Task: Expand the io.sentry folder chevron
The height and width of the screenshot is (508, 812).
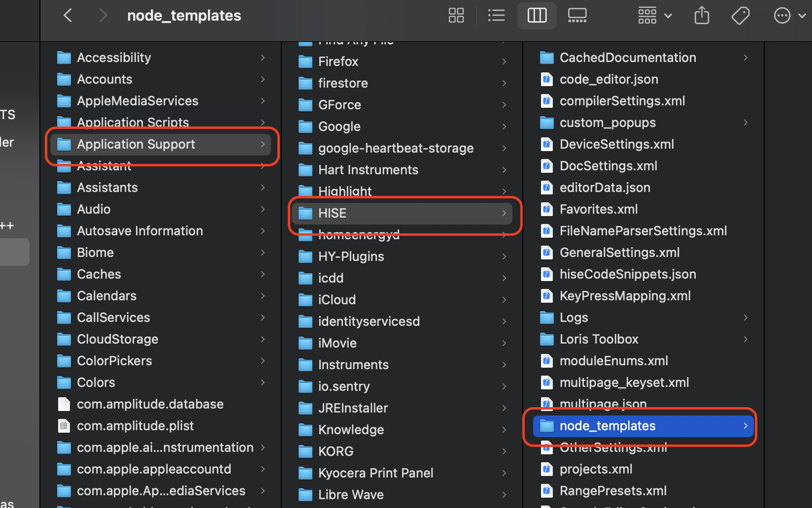Action: 504,386
